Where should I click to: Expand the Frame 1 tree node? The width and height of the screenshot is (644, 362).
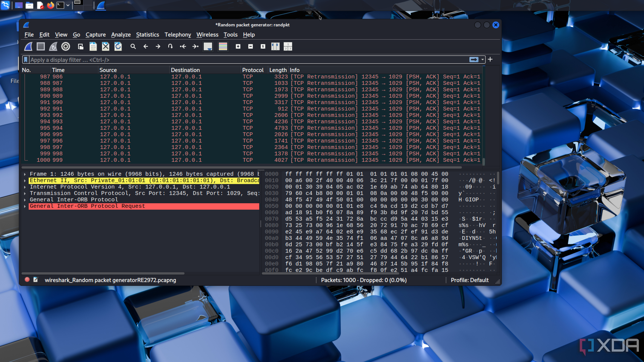[25, 174]
